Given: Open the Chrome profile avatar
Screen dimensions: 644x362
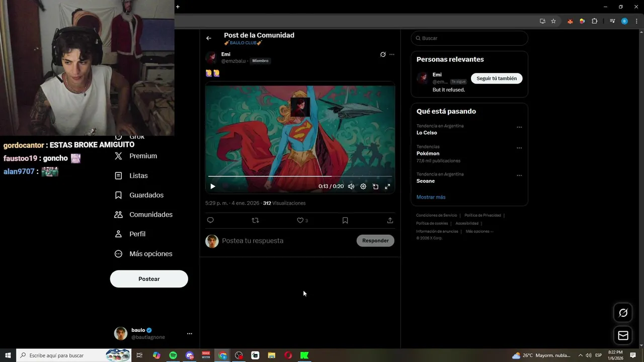Looking at the screenshot, I should [624, 21].
